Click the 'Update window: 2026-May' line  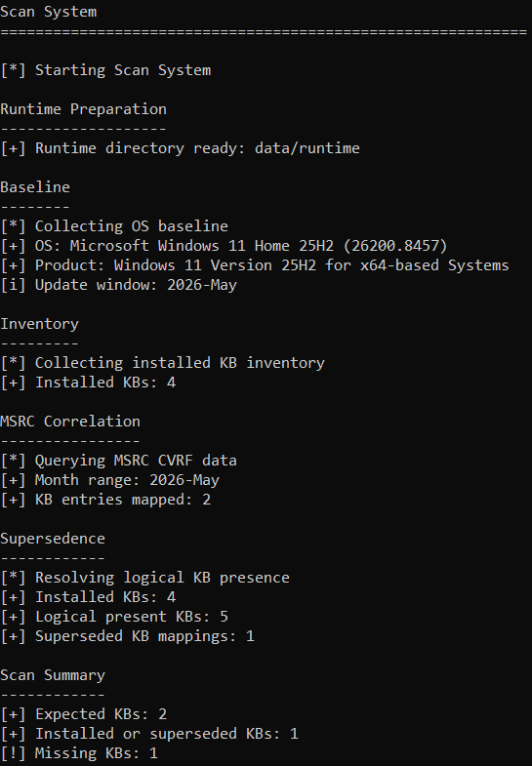click(x=119, y=285)
